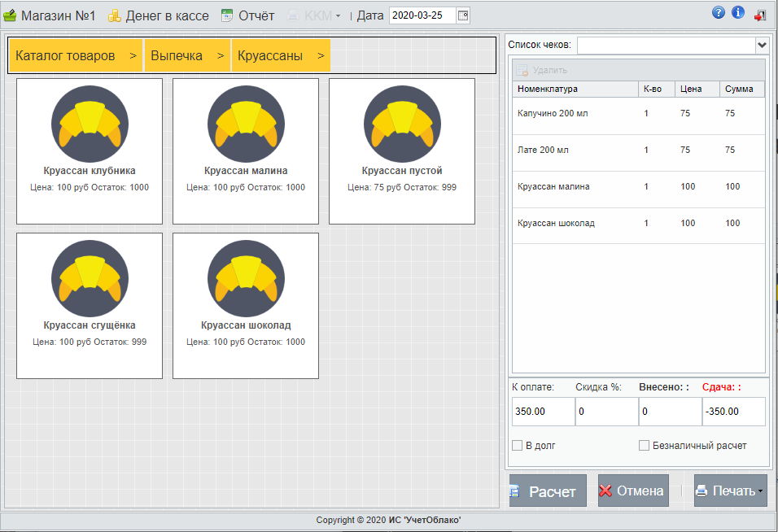The image size is (778, 532).
Task: Choose the Круассан сгущёнка product tile
Action: [x=90, y=305]
